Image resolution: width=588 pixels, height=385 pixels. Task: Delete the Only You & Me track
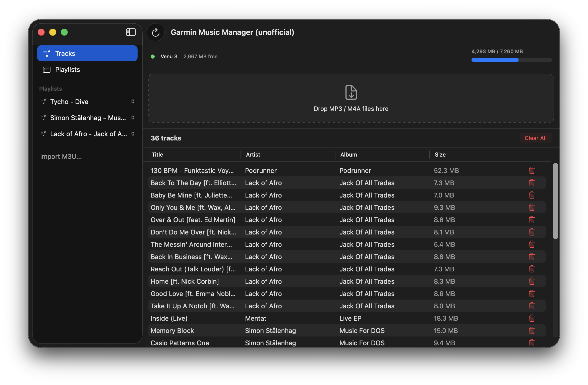click(532, 207)
